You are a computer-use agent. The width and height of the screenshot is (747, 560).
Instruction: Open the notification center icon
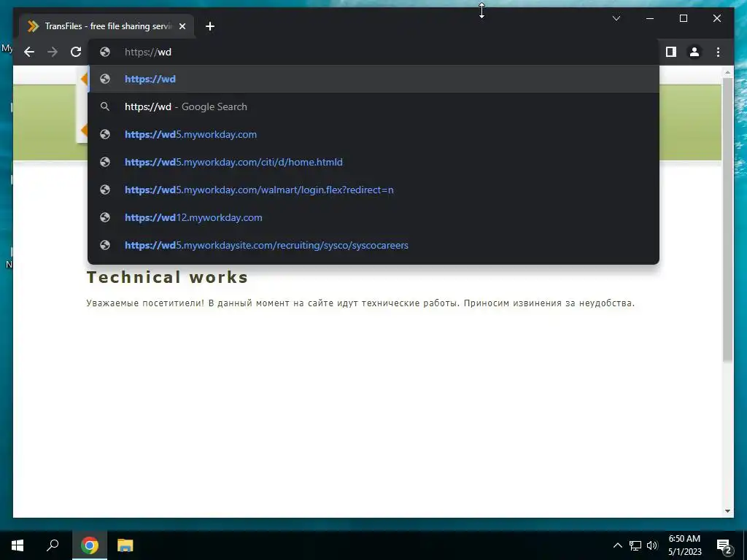pyautogui.click(x=724, y=545)
